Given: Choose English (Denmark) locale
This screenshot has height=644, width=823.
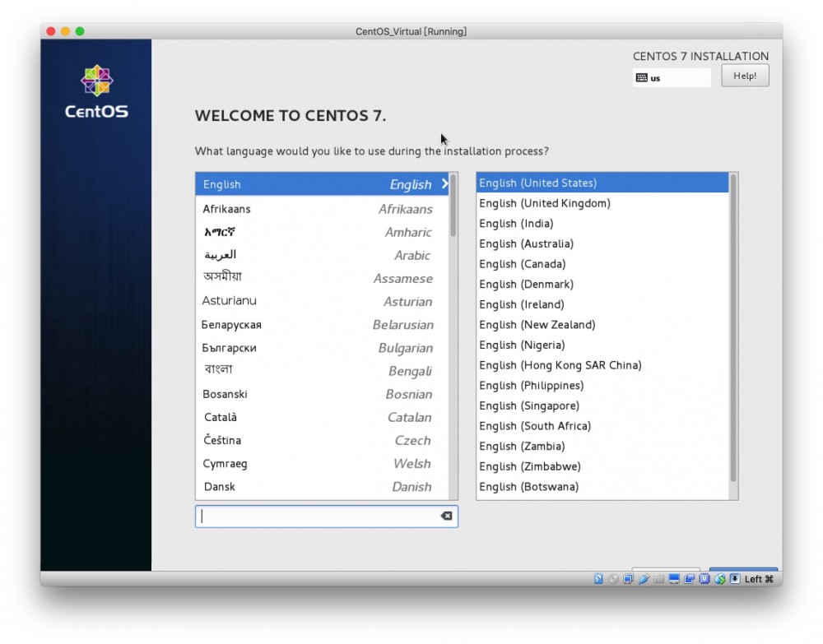Looking at the screenshot, I should point(602,285).
